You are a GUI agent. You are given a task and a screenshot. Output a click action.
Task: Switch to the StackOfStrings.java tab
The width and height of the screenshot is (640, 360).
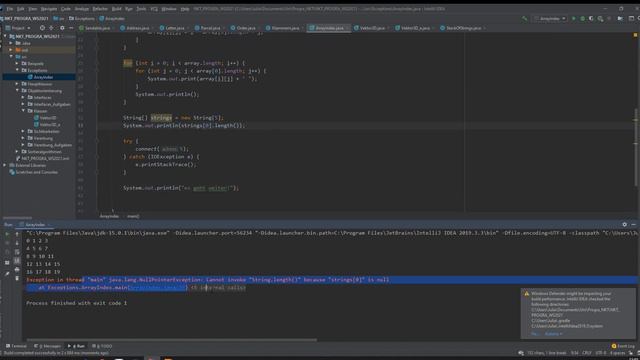[x=463, y=28]
